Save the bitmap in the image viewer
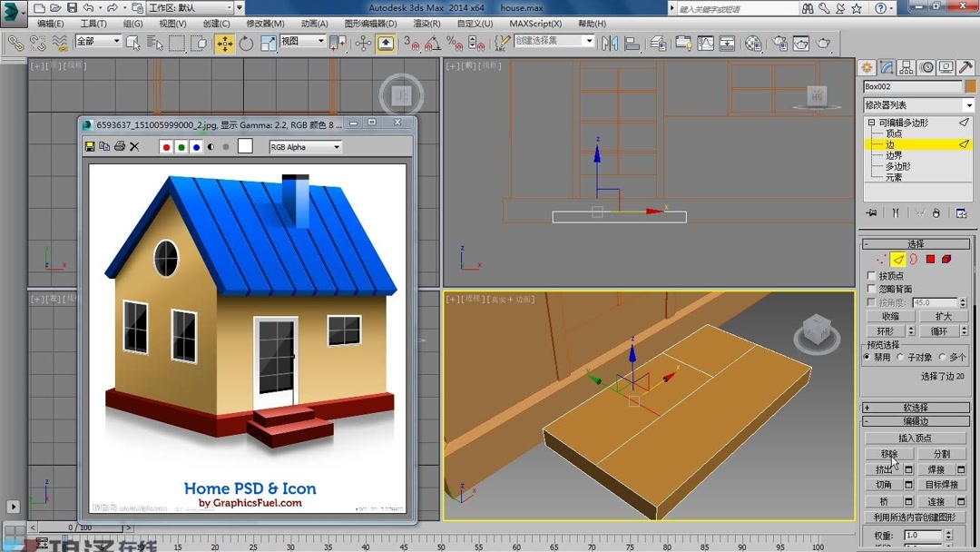Viewport: 980px width, 552px height. (x=90, y=145)
